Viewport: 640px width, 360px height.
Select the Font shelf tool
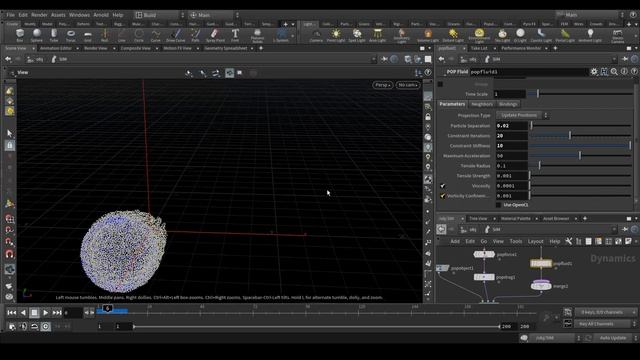[x=235, y=35]
